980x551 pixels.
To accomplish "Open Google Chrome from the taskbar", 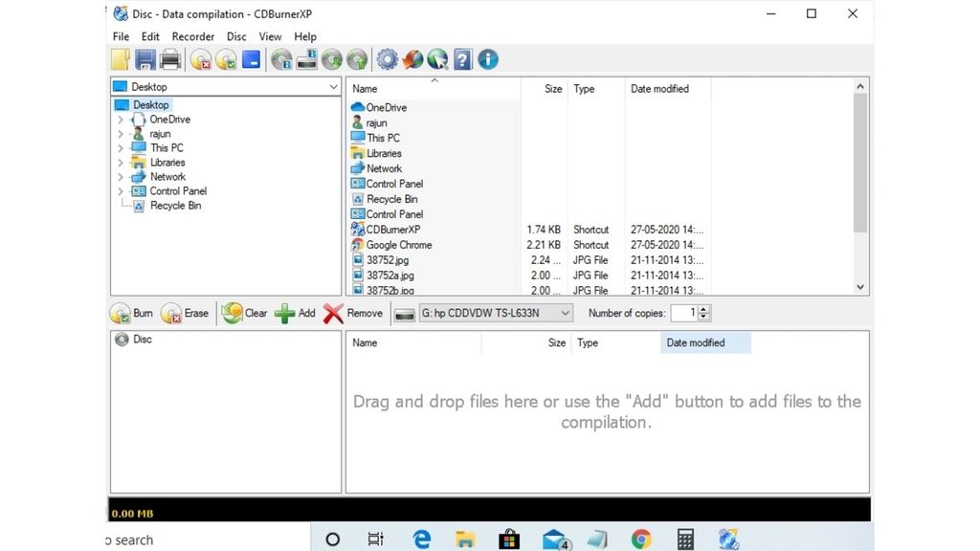I will point(640,539).
